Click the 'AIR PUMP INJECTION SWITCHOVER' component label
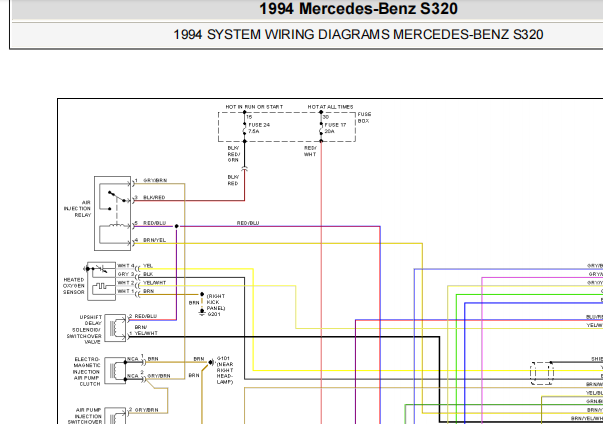The width and height of the screenshot is (603, 424). pyautogui.click(x=85, y=416)
